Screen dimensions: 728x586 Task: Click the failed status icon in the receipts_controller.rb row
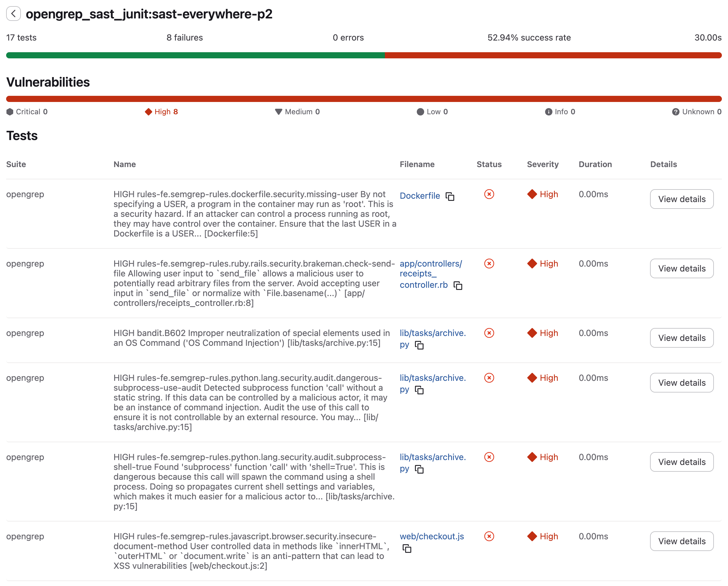489,264
